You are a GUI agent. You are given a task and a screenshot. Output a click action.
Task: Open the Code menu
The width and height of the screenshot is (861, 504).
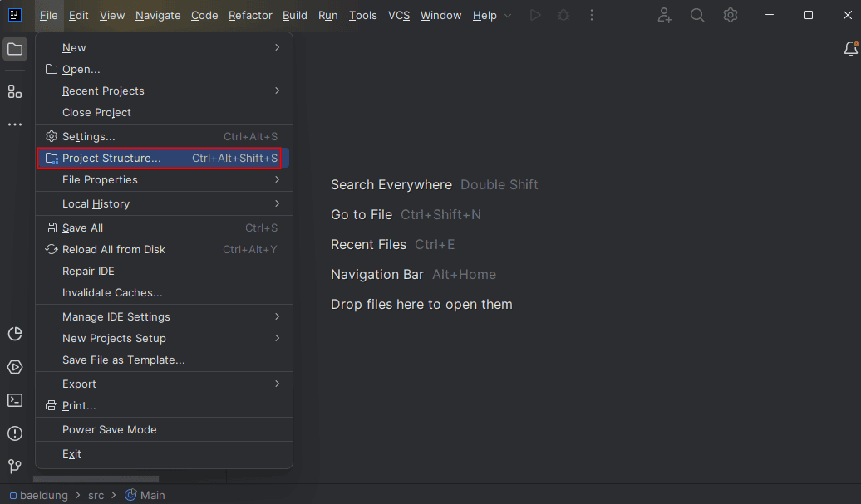click(204, 15)
